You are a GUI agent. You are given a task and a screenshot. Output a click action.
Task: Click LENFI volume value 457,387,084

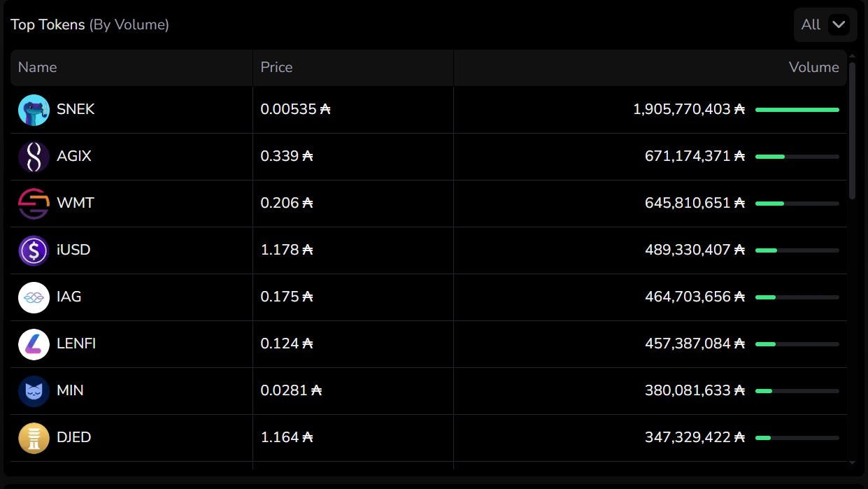pos(688,344)
